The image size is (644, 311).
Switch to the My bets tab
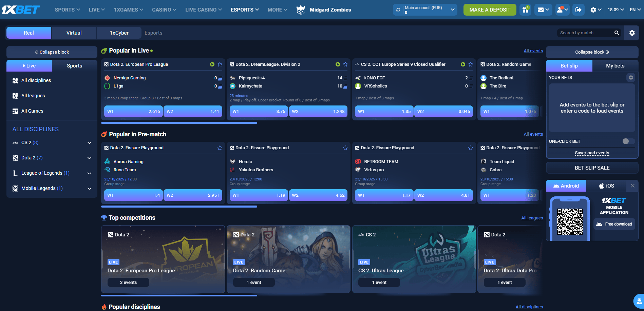click(615, 65)
